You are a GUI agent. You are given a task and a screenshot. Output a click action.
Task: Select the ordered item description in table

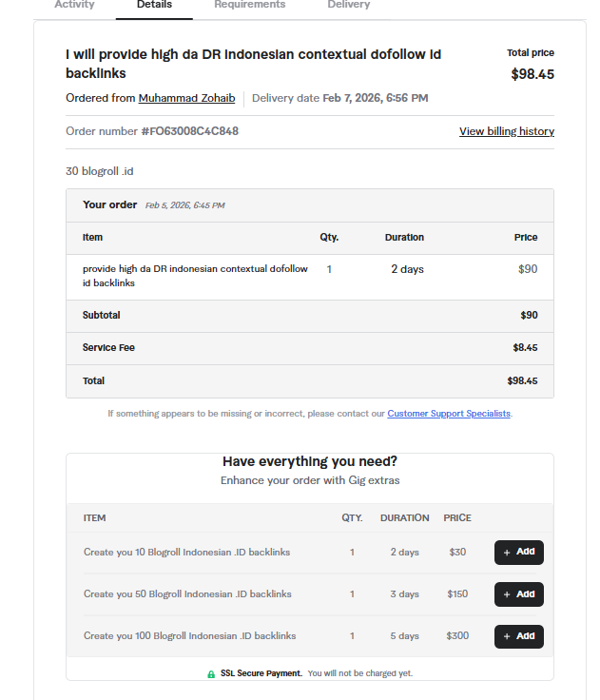(195, 276)
